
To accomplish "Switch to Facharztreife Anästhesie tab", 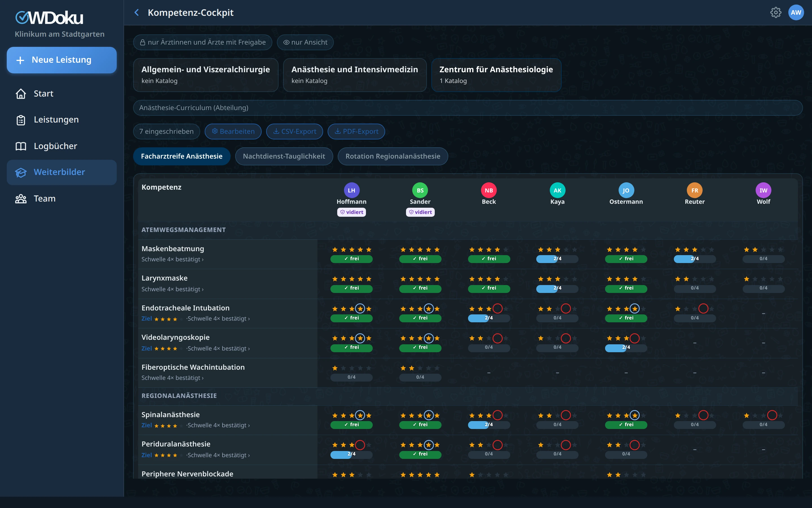I will (x=182, y=156).
